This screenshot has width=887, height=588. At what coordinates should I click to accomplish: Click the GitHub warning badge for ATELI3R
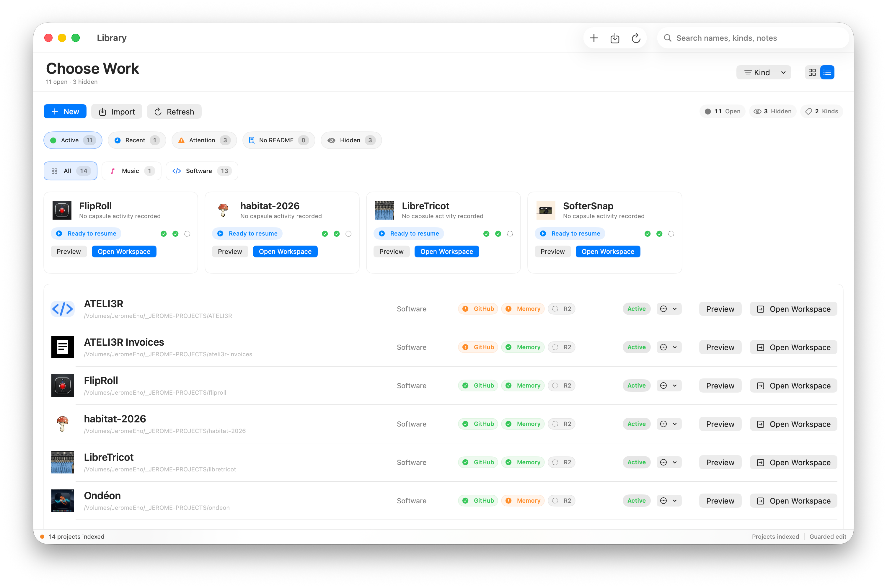(478, 309)
